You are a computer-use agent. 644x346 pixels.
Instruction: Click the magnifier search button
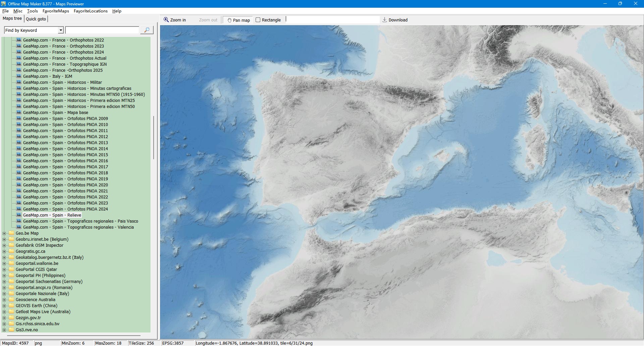[147, 30]
